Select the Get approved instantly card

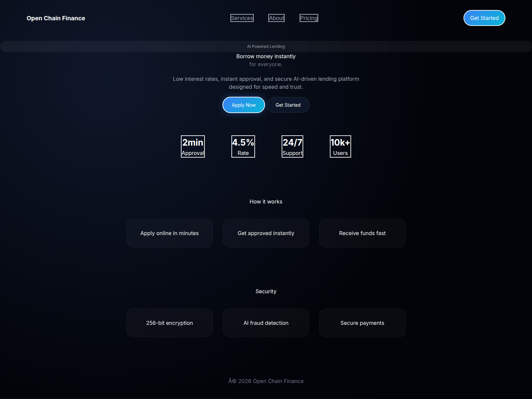(x=266, y=233)
